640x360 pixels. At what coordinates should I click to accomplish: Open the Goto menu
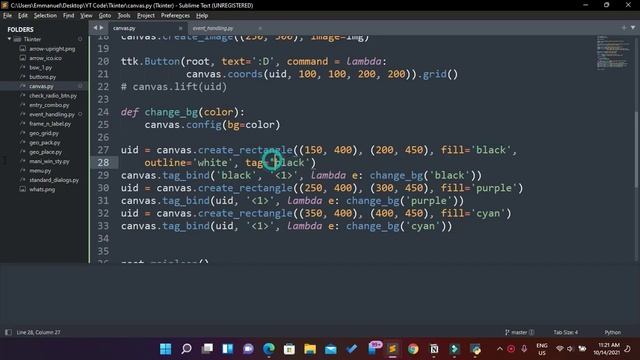click(x=104, y=16)
